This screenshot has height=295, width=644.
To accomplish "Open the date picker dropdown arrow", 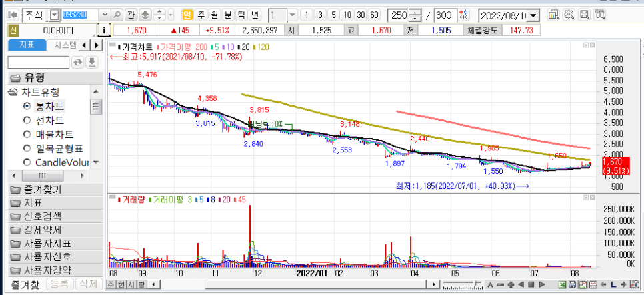I will click(x=533, y=15).
